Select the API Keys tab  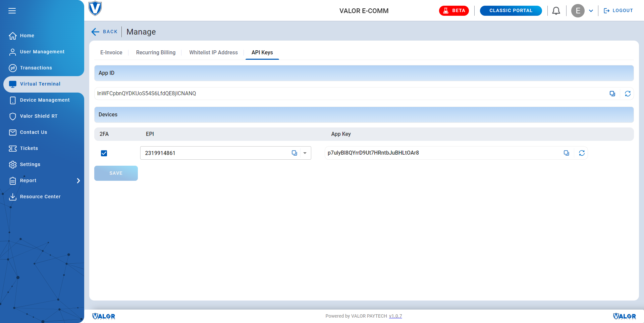pos(262,52)
